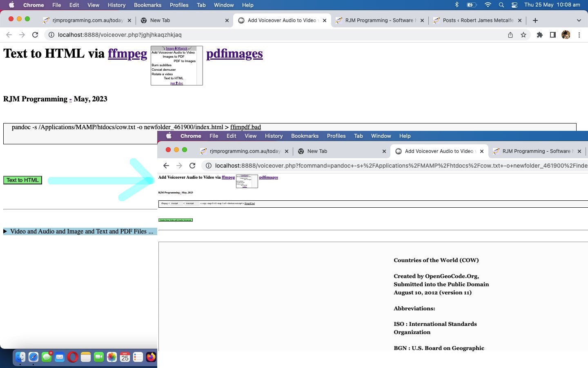Open the Chrome Extensions puzzle icon

point(540,35)
